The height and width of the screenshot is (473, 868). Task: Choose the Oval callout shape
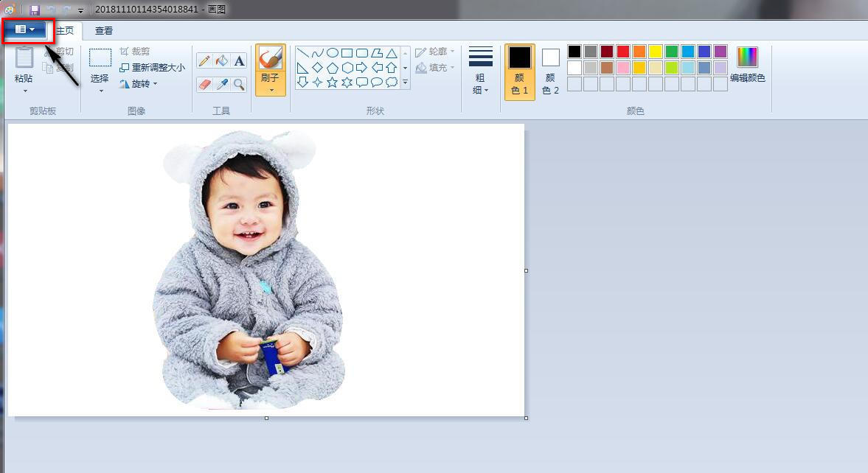377,83
